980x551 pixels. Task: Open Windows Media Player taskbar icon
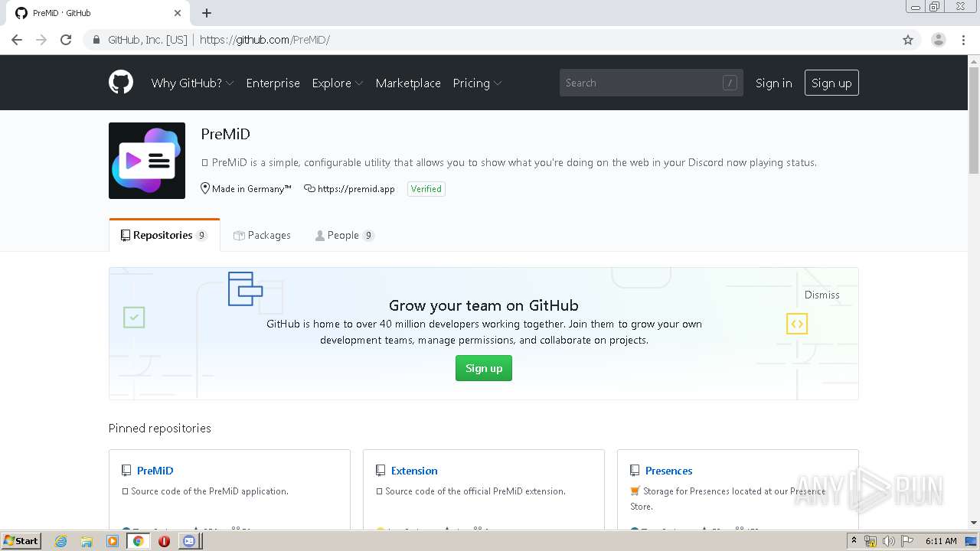coord(113,541)
